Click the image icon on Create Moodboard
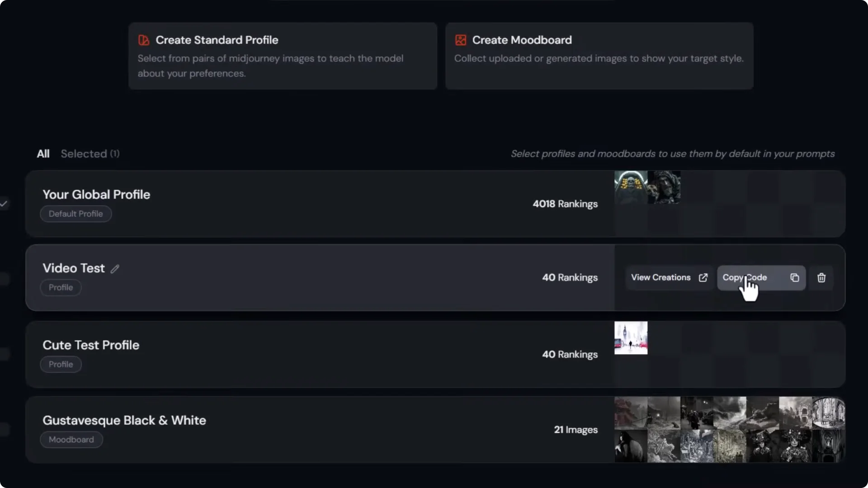The image size is (868, 488). click(460, 40)
